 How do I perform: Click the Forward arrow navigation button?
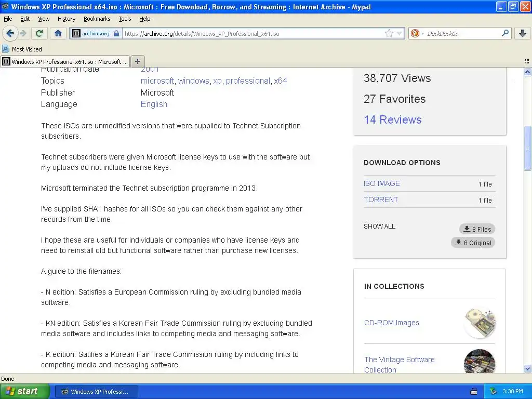coord(23,33)
